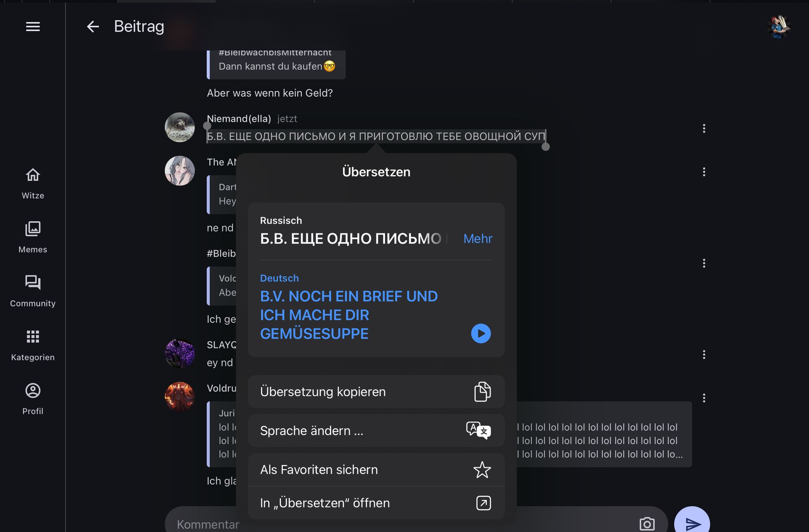Expand the Russian source text with Mehr

[478, 239]
